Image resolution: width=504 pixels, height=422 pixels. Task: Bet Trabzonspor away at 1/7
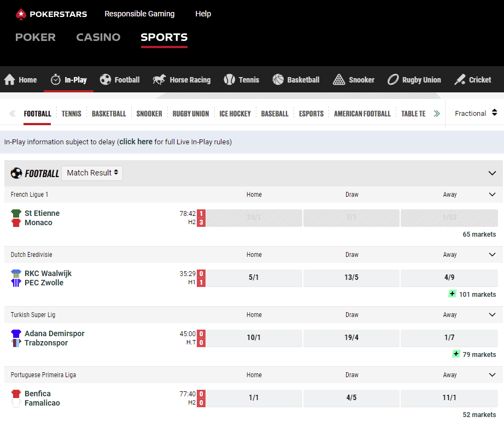(449, 337)
